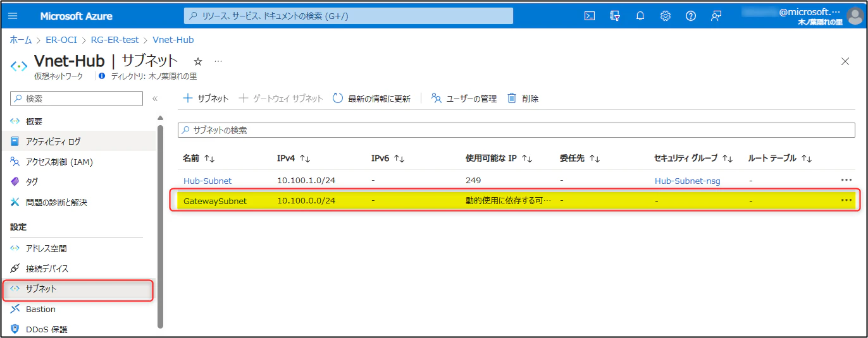
Task: Open the portal hamburger menu
Action: [13, 16]
